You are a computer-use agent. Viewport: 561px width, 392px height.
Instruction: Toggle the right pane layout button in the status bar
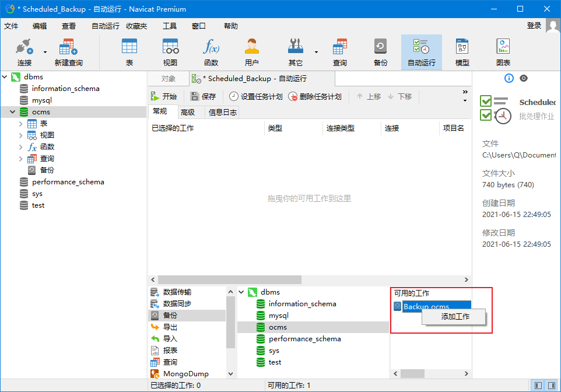(551, 385)
